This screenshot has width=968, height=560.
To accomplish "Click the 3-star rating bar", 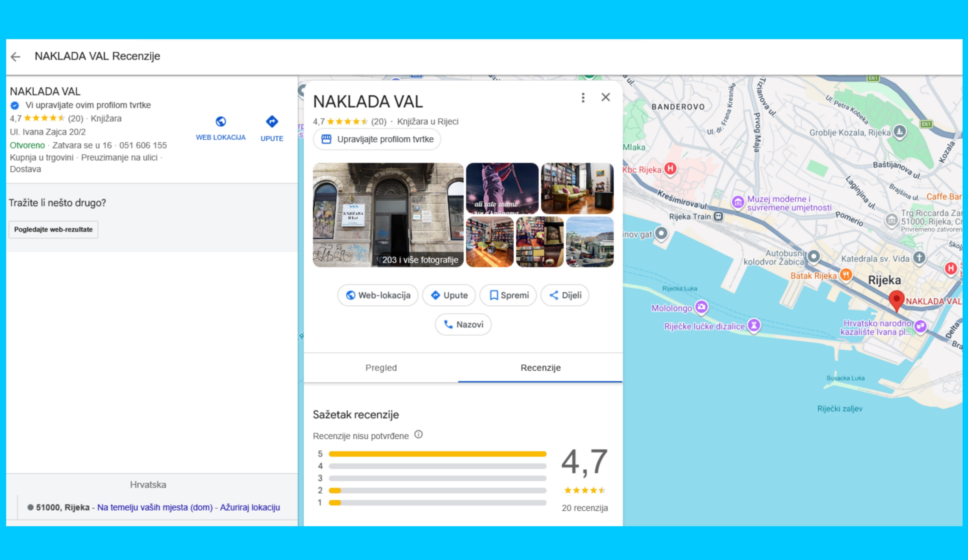I will [x=438, y=479].
